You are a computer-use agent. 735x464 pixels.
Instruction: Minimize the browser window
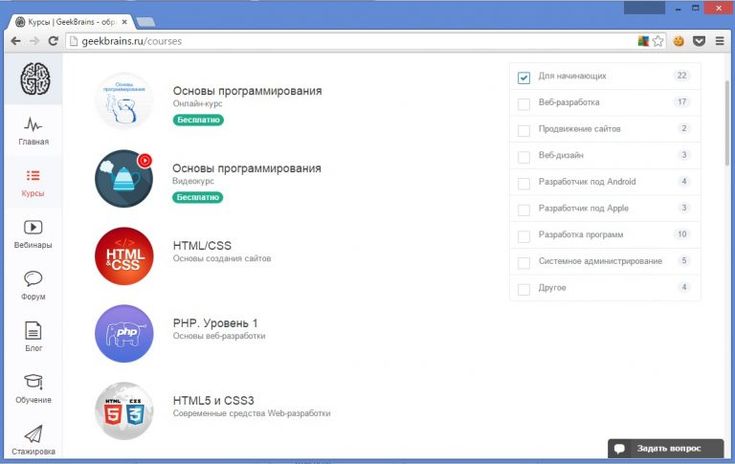[x=678, y=8]
